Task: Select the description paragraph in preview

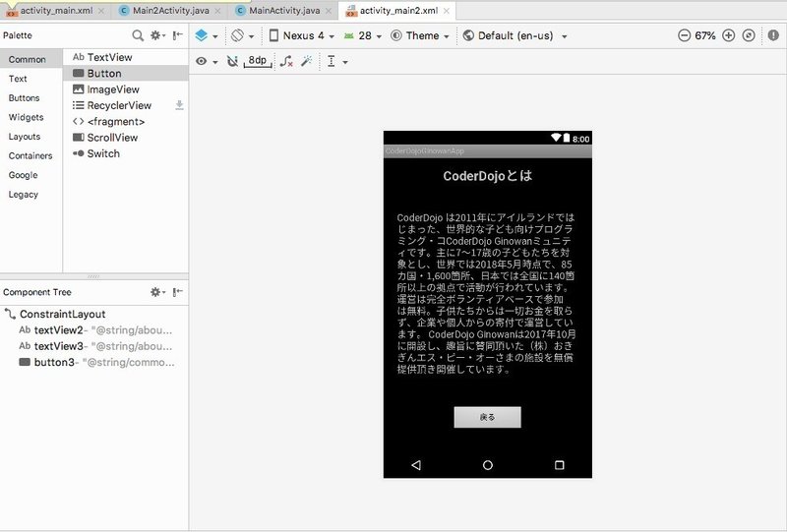Action: click(x=486, y=294)
